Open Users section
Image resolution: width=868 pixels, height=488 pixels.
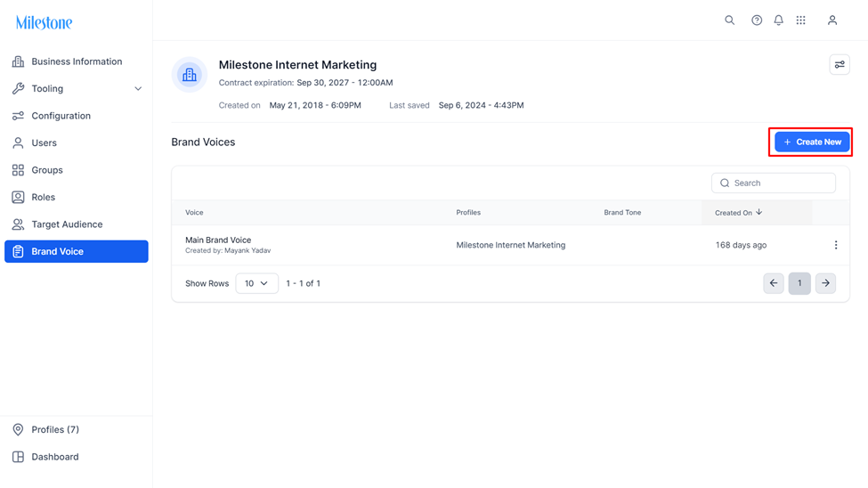(77, 142)
